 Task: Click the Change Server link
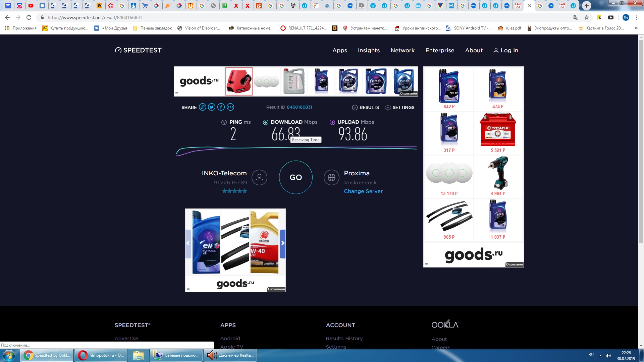363,191
